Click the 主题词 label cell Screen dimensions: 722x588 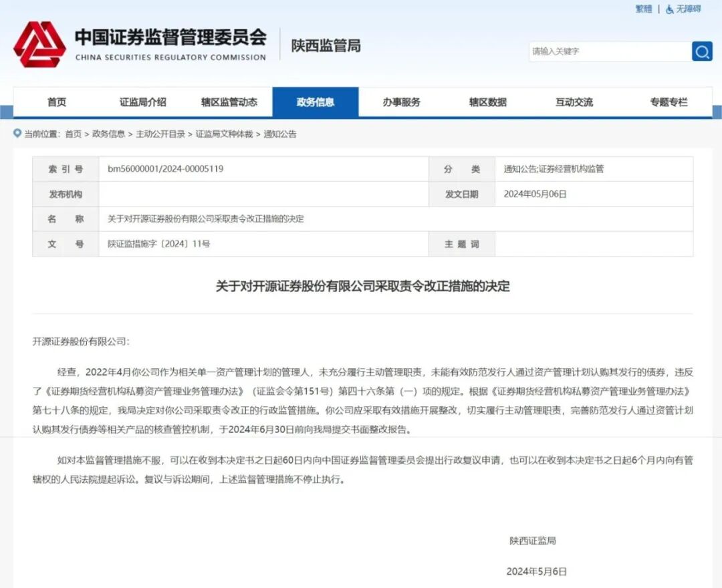click(x=462, y=243)
